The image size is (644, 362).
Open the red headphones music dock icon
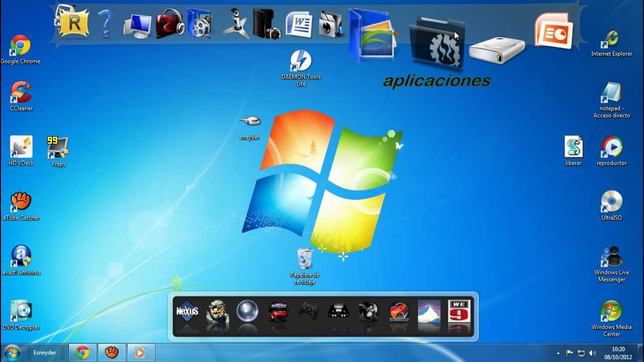pyautogui.click(x=170, y=24)
